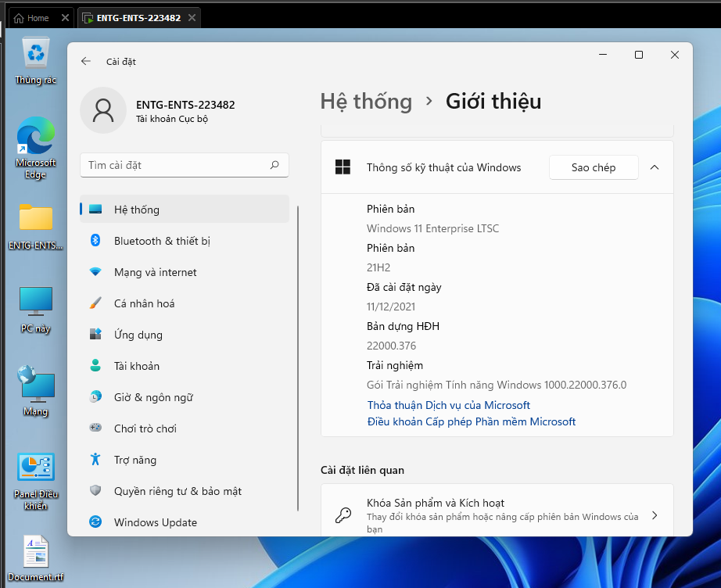Close the Settings window
Screen dimensions: 721x588
675,55
